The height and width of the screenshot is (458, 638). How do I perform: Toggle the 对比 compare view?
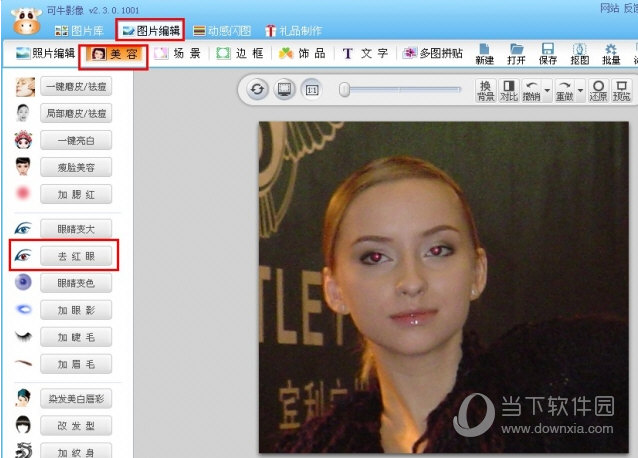click(x=510, y=90)
